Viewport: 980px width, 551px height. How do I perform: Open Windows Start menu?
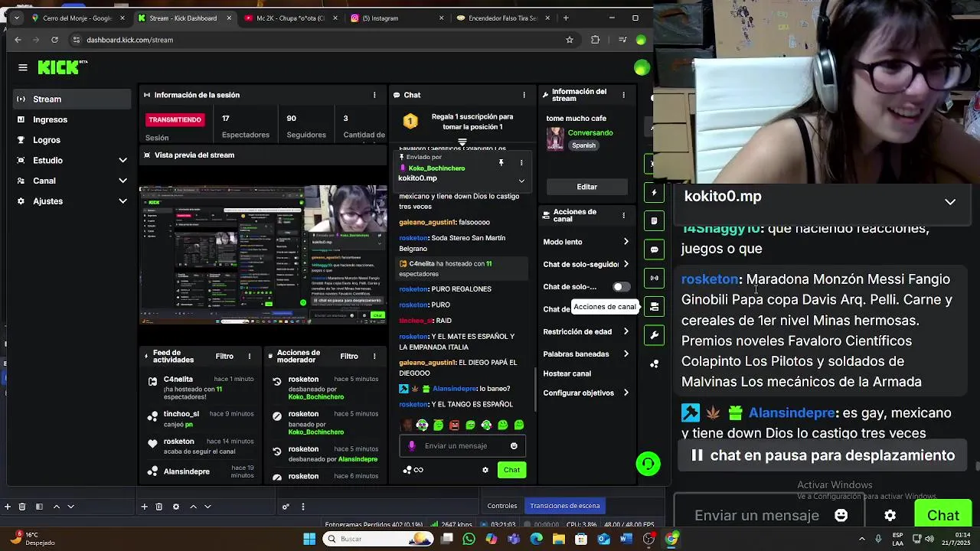click(x=309, y=539)
